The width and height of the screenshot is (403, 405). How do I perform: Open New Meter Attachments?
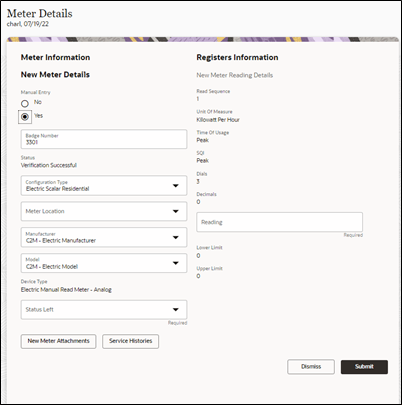[x=59, y=341]
